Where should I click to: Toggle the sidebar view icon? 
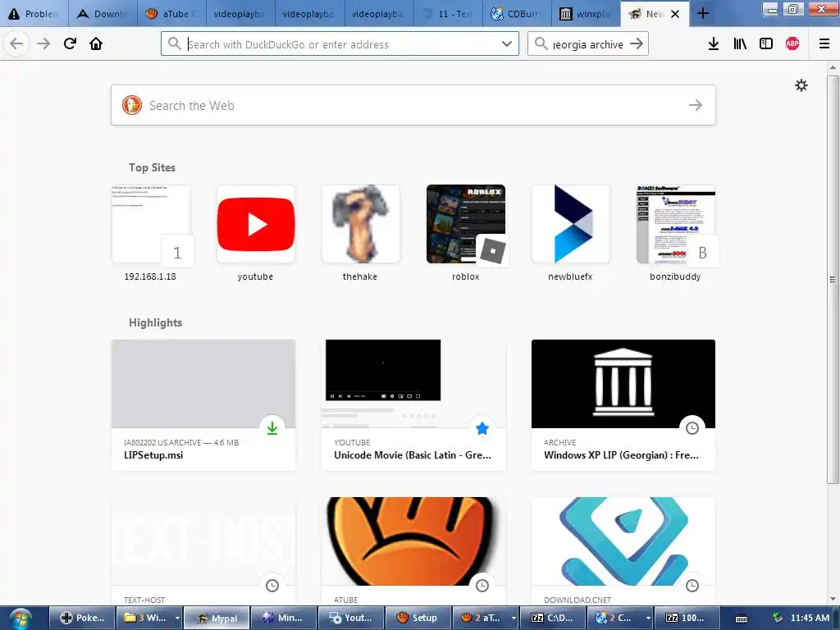click(x=766, y=44)
